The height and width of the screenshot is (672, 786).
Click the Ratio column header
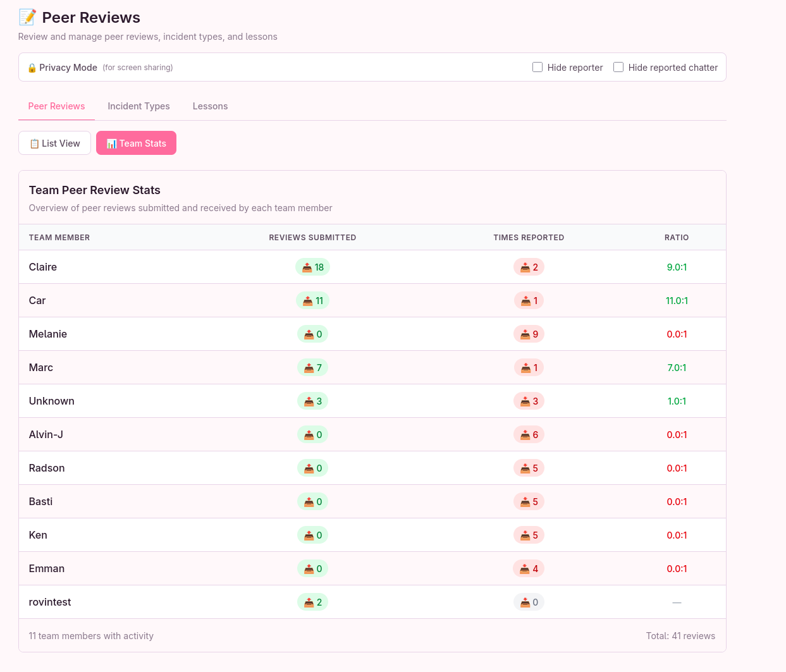[676, 238]
